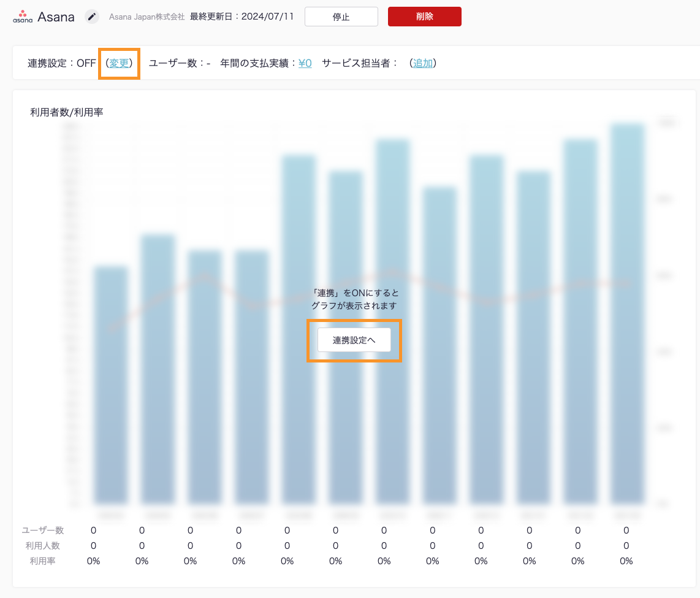The height and width of the screenshot is (598, 700).
Task: Click the 連携設定：OFF status text
Action: 61,63
